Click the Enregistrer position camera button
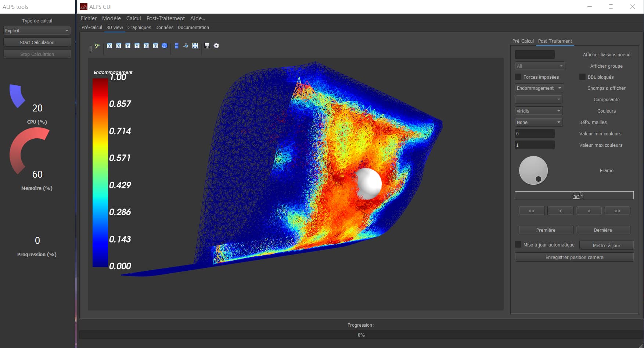This screenshot has height=348, width=644. pos(574,257)
